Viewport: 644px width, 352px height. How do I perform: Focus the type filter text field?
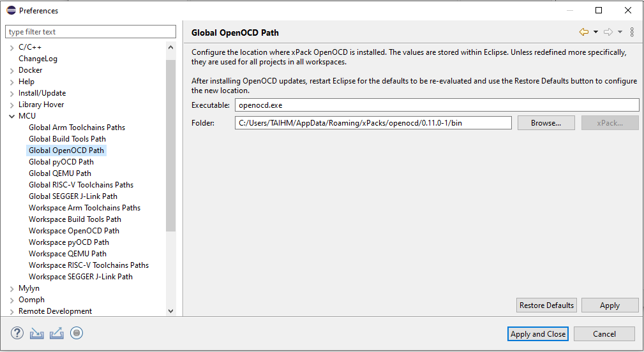(91, 32)
